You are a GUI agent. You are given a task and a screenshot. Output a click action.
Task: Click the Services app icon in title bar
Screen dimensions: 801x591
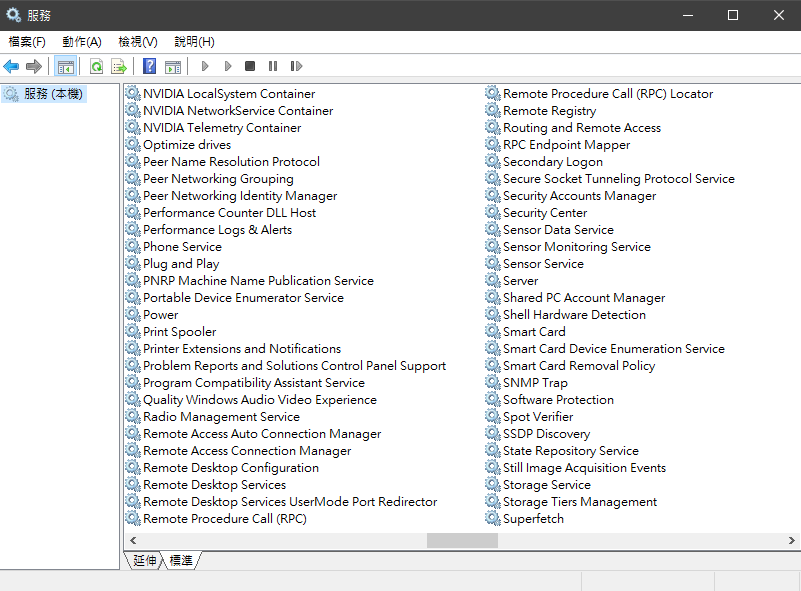pyautogui.click(x=13, y=15)
